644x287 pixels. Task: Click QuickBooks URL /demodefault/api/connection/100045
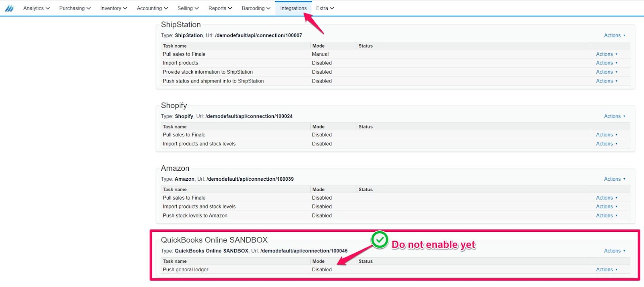[x=304, y=251]
